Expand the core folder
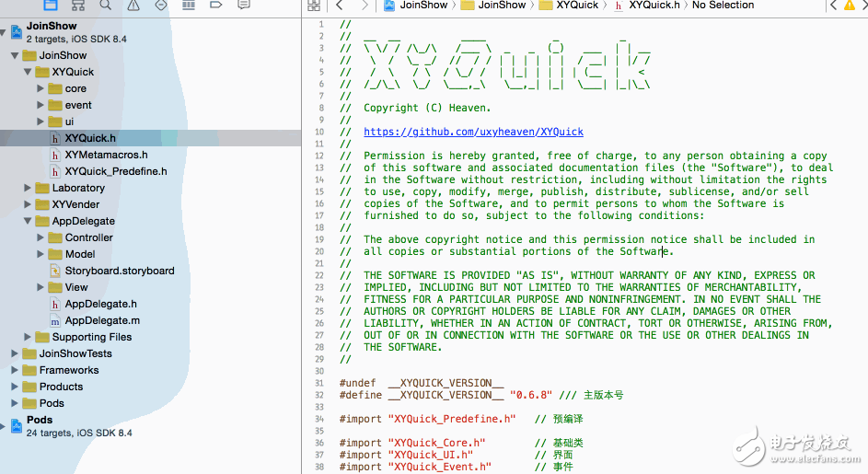Viewport: 868px width, 474px height. (41, 88)
